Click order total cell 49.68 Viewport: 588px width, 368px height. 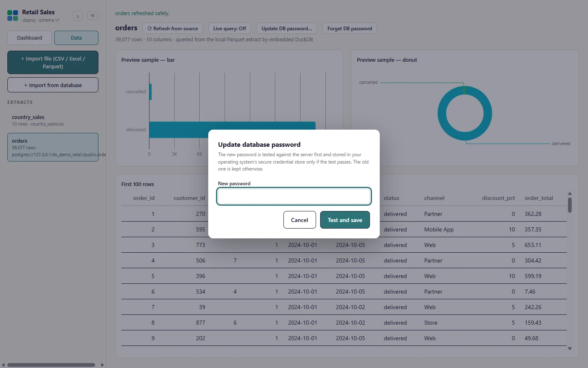click(x=532, y=338)
